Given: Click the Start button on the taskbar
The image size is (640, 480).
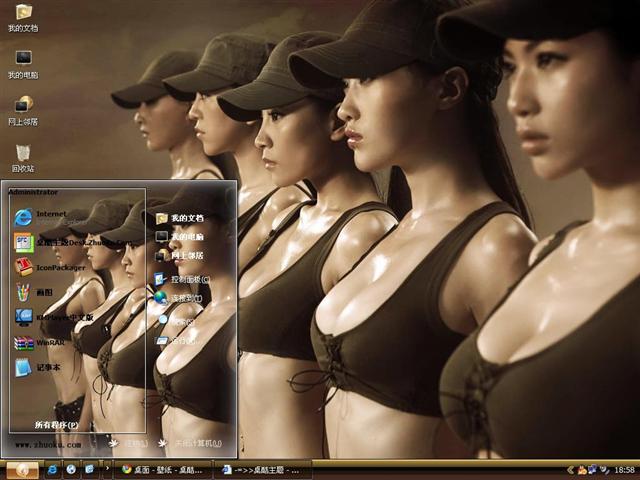Looking at the screenshot, I should coord(22,469).
